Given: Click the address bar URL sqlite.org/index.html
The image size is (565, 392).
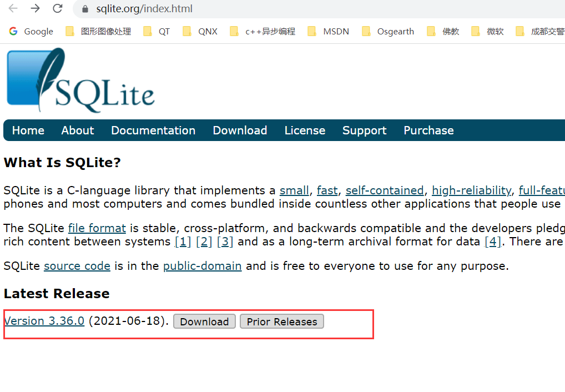Looking at the screenshot, I should coord(144,9).
